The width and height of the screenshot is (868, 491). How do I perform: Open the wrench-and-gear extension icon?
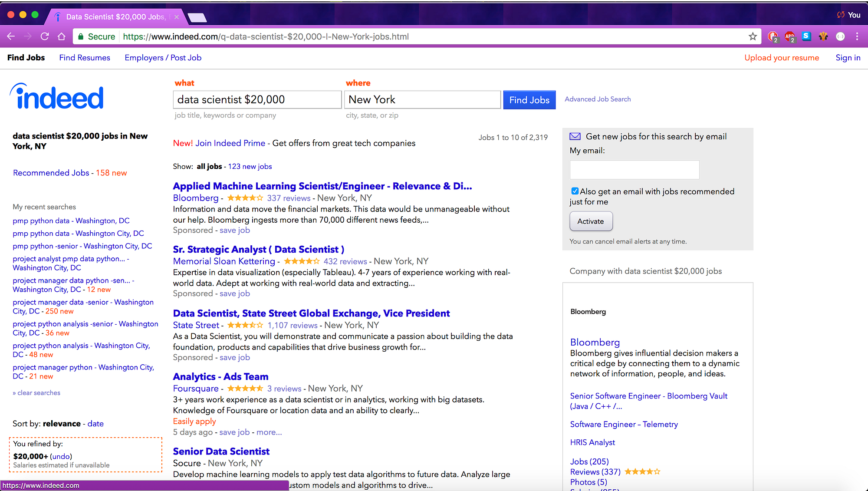(x=823, y=36)
